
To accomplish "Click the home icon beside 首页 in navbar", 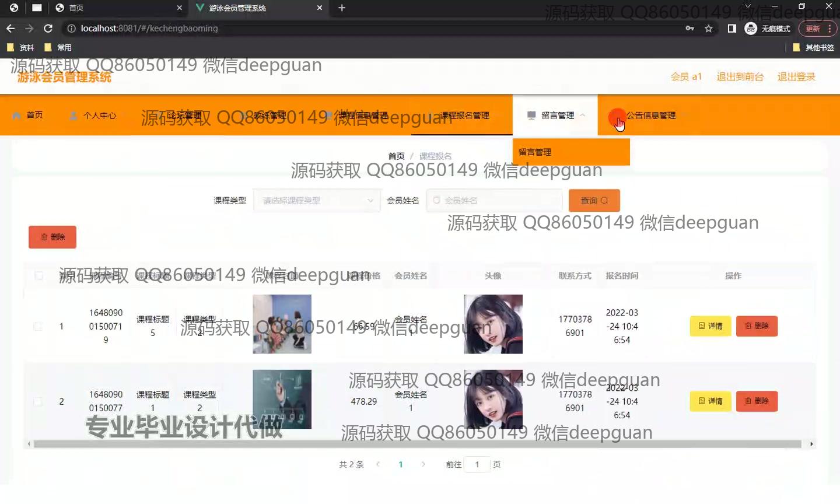I will pos(17,116).
